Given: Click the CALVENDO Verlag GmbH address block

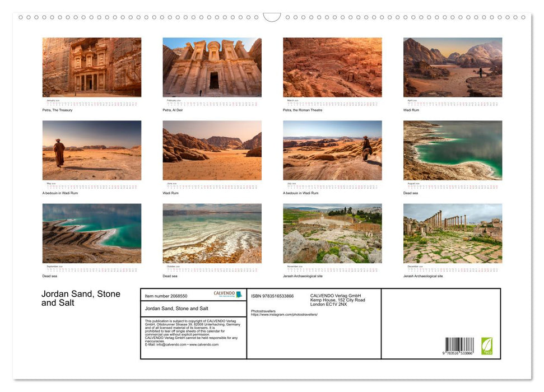Looking at the screenshot, I should pos(336,300).
